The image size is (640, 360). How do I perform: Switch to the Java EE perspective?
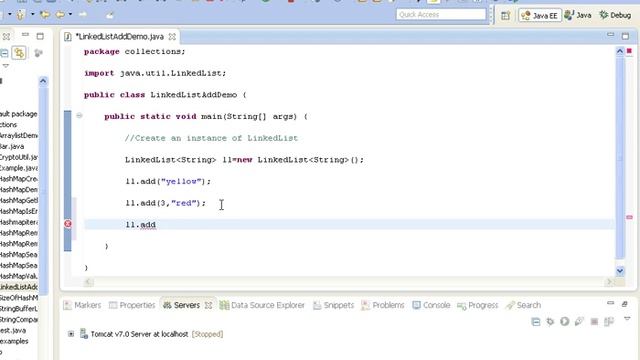[x=540, y=16]
